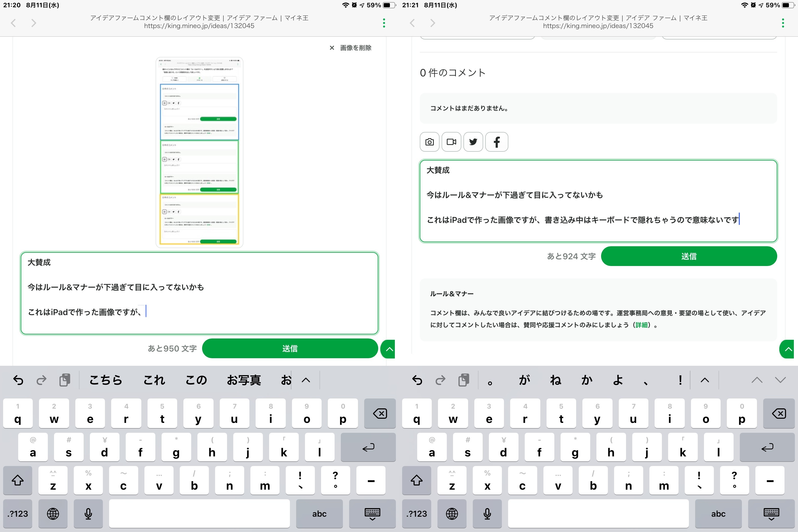798x532 pixels.
Task: Expand right keyboard suggestion candidates chevron
Action: coord(705,380)
